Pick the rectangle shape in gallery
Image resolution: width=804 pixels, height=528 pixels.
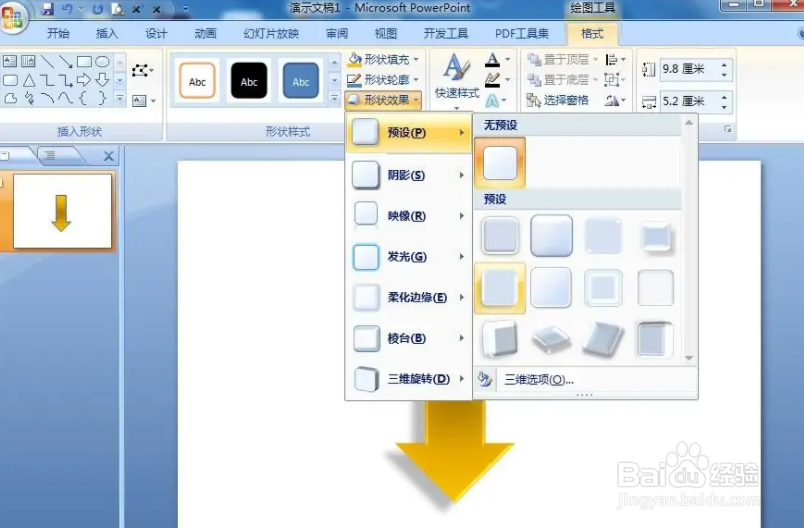click(84, 62)
